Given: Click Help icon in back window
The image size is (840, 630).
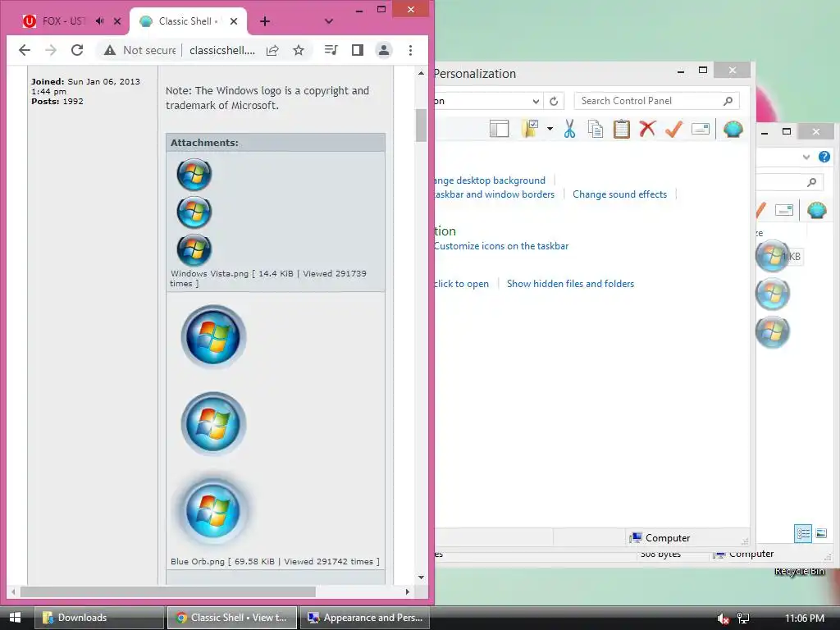Looking at the screenshot, I should (x=824, y=157).
